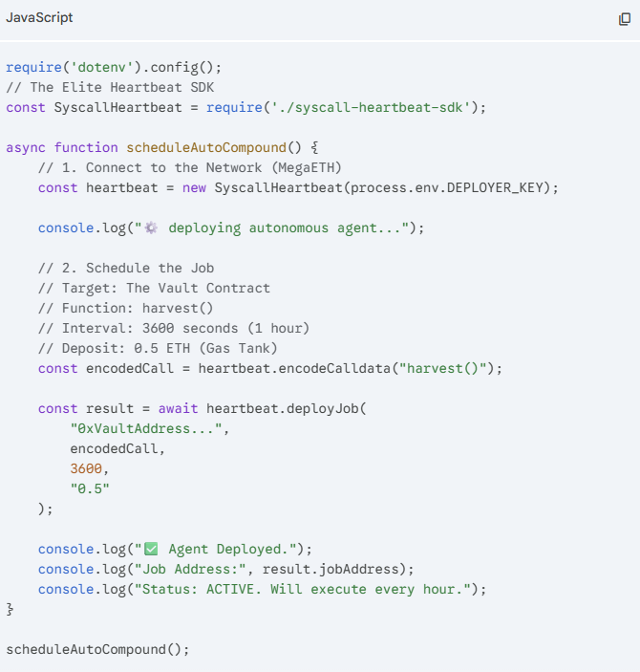
Task: Click comment "// Deposit: 0.5 ETH (Gas Tank)"
Action: (x=158, y=349)
